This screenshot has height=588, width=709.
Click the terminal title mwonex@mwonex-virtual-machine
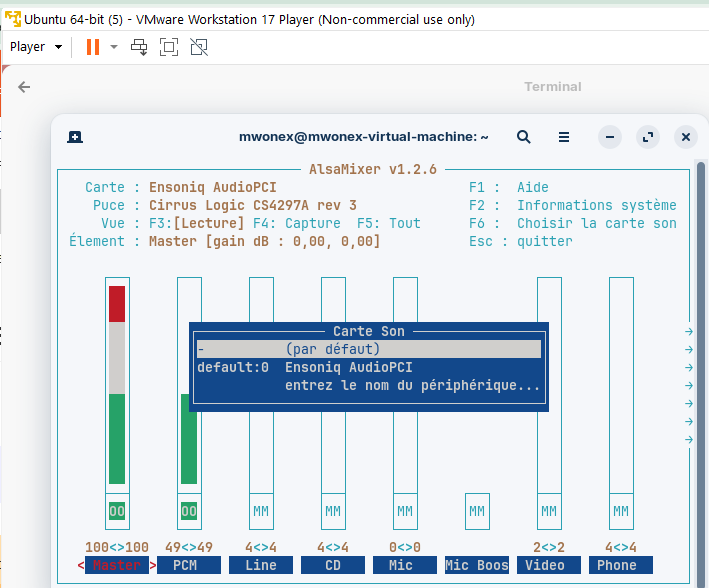(x=364, y=137)
